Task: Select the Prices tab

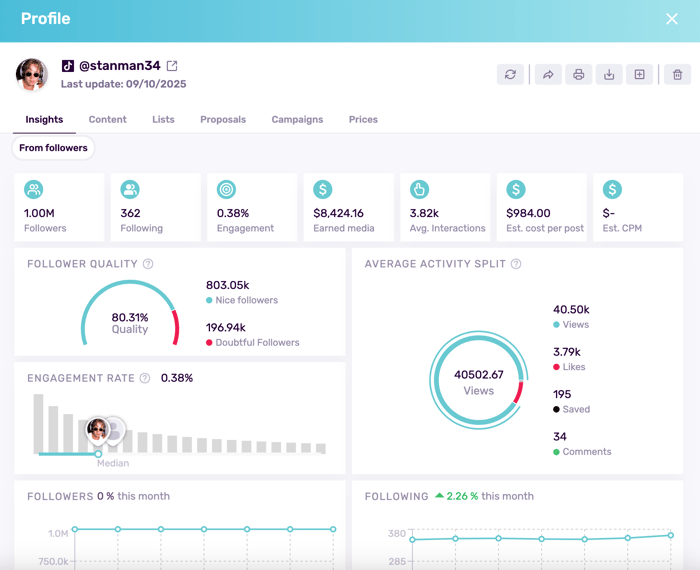Action: coord(363,119)
